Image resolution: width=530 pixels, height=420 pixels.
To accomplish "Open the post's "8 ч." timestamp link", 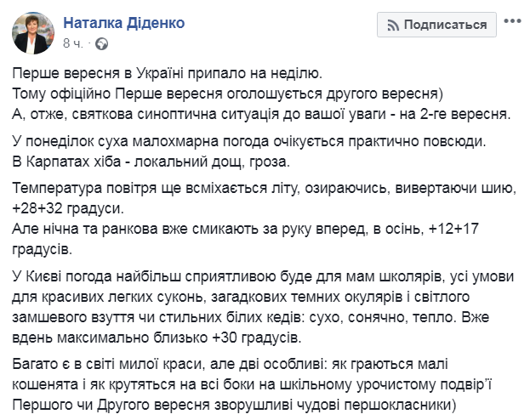I will coord(73,43).
